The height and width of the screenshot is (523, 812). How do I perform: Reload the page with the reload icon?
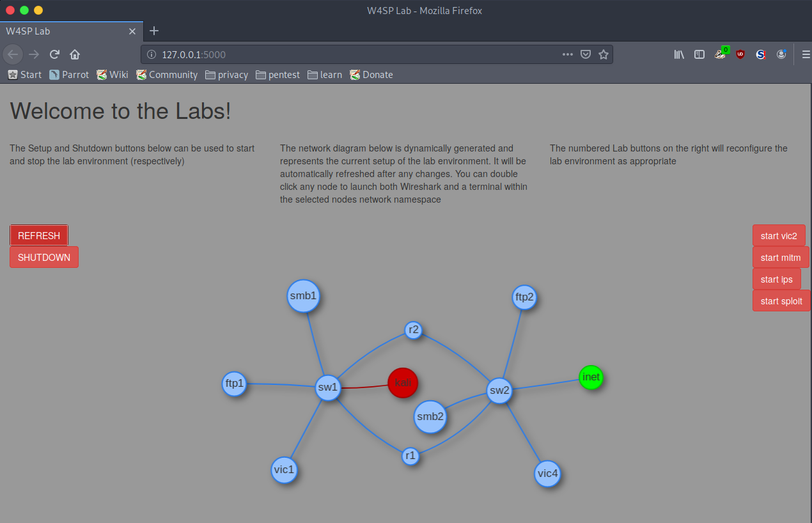pos(55,54)
